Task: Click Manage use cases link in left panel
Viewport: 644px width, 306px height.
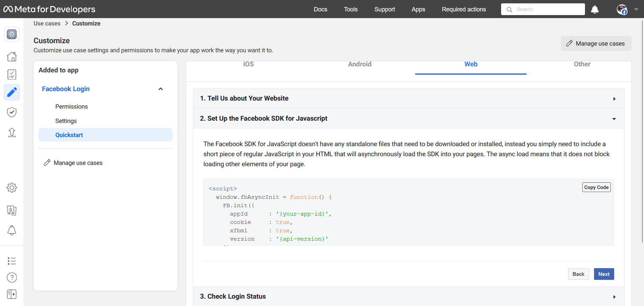Action: pos(78,163)
